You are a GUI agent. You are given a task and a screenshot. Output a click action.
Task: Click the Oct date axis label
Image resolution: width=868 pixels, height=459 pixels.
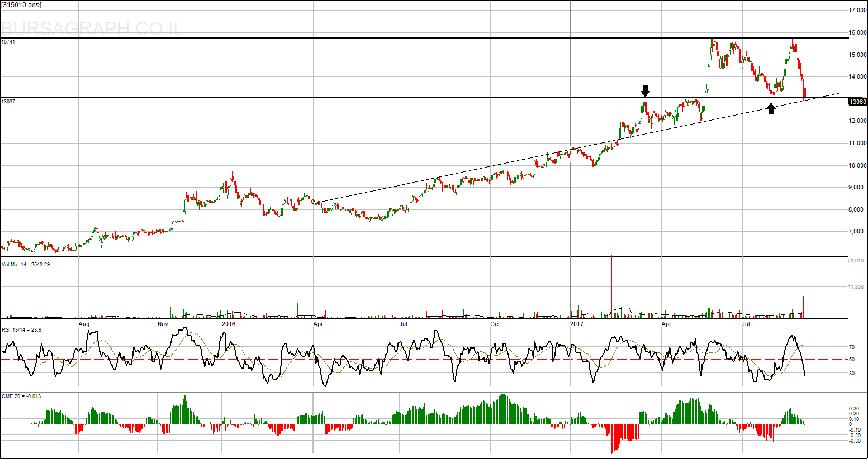click(495, 324)
